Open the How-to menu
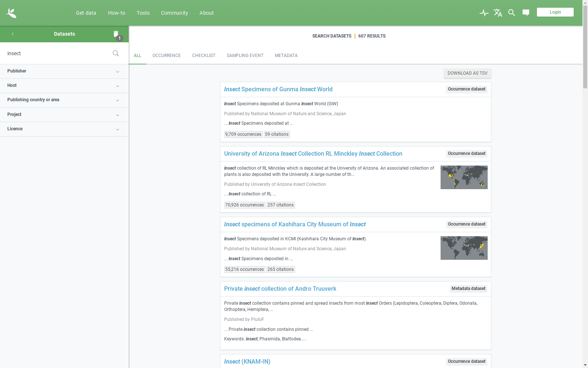Screen dimensions: 588x368 point(116,13)
